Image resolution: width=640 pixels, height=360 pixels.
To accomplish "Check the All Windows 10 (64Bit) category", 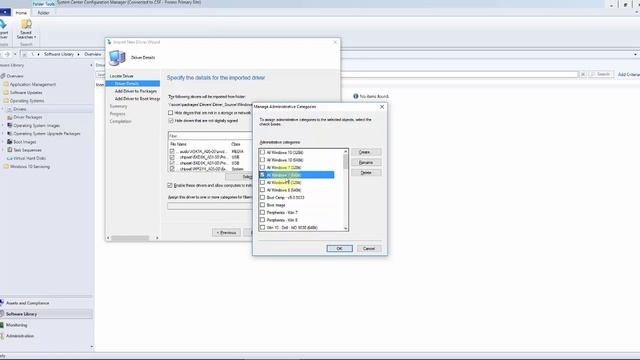I will coord(262,160).
